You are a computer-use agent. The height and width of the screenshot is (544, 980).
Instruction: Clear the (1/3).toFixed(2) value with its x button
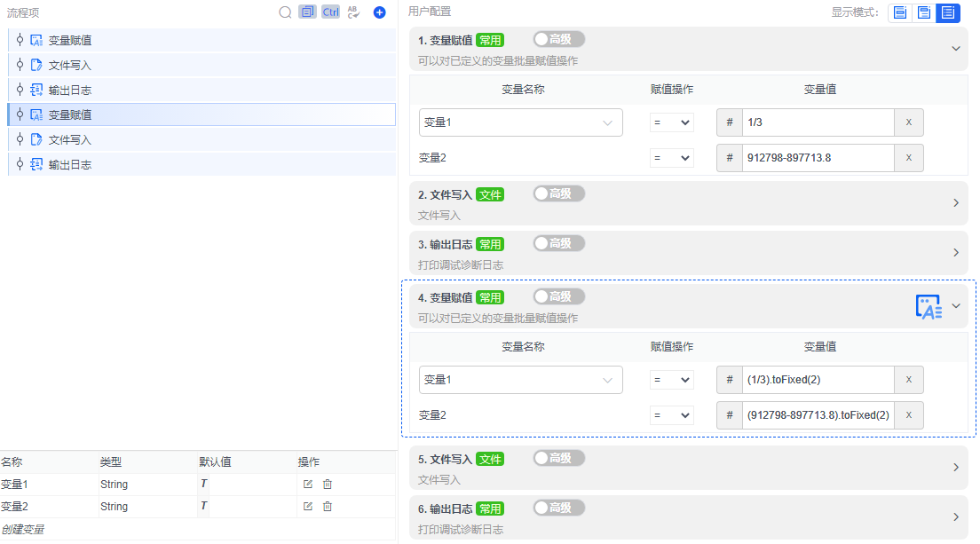(x=908, y=379)
